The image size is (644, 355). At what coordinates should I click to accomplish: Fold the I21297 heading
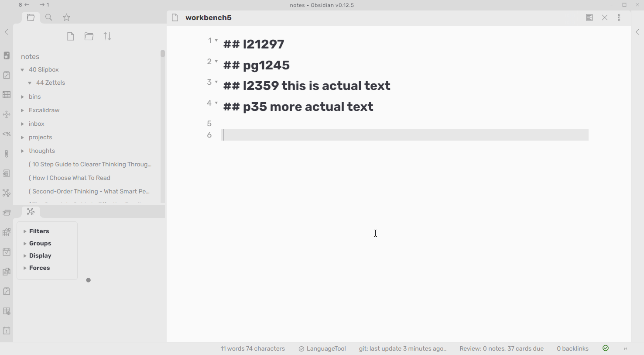[x=216, y=41]
